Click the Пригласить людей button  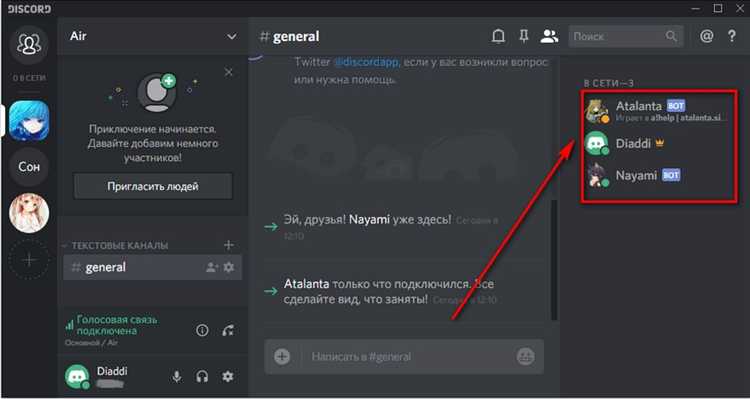(153, 186)
